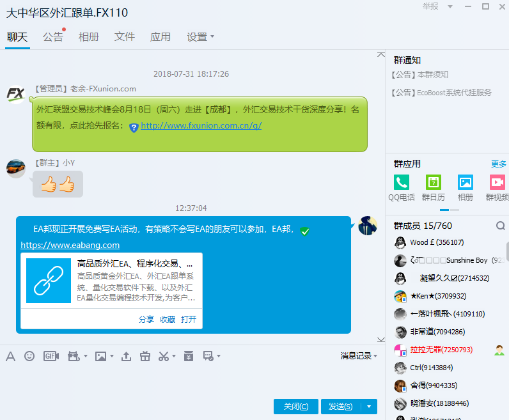The image size is (509, 420).
Task: Open 相册 app in group apps
Action: (x=465, y=187)
